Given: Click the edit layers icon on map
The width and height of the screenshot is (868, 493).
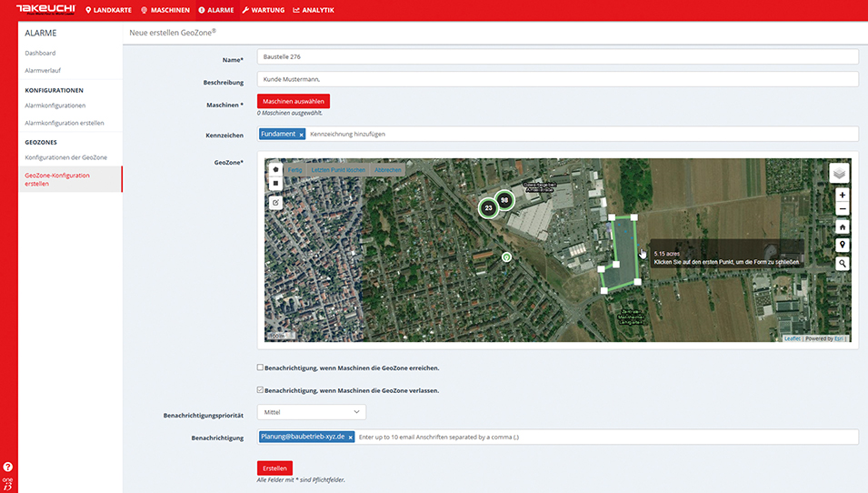Looking at the screenshot, I should click(275, 202).
